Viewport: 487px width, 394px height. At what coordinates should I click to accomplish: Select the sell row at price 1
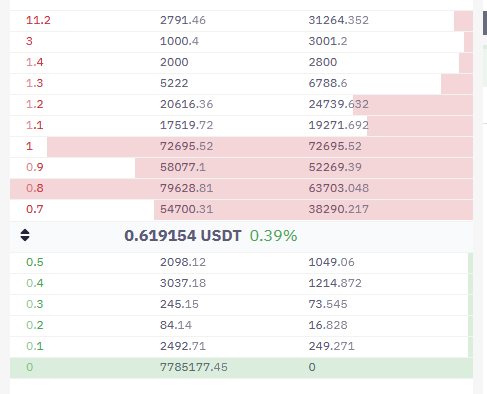point(241,147)
